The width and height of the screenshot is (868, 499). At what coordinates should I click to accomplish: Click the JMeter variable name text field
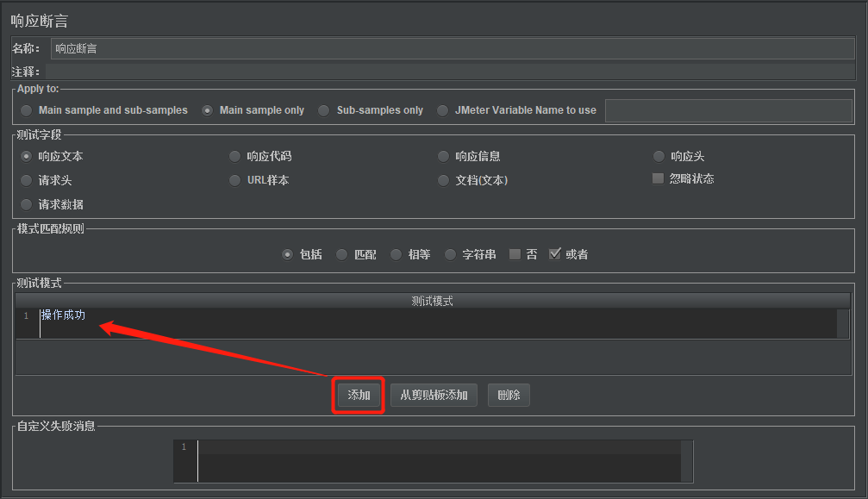click(x=728, y=110)
